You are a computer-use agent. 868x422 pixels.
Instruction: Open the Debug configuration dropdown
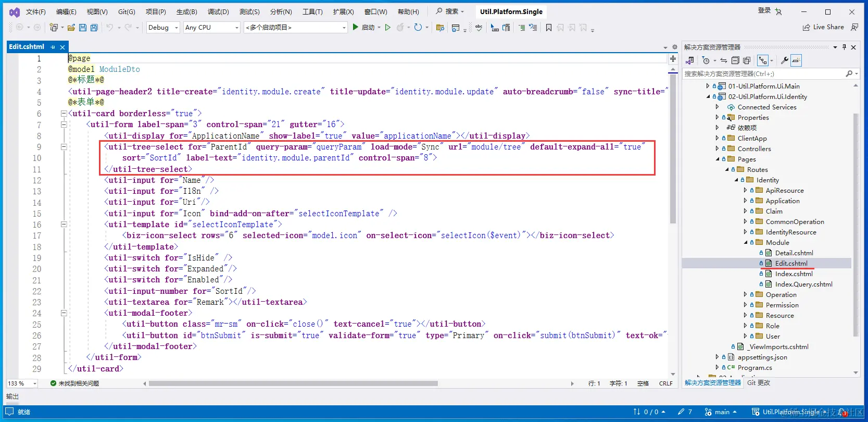(x=162, y=27)
